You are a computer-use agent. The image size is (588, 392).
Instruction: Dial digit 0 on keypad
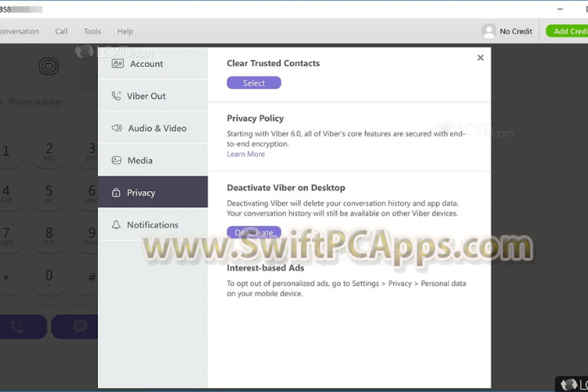coord(49,278)
